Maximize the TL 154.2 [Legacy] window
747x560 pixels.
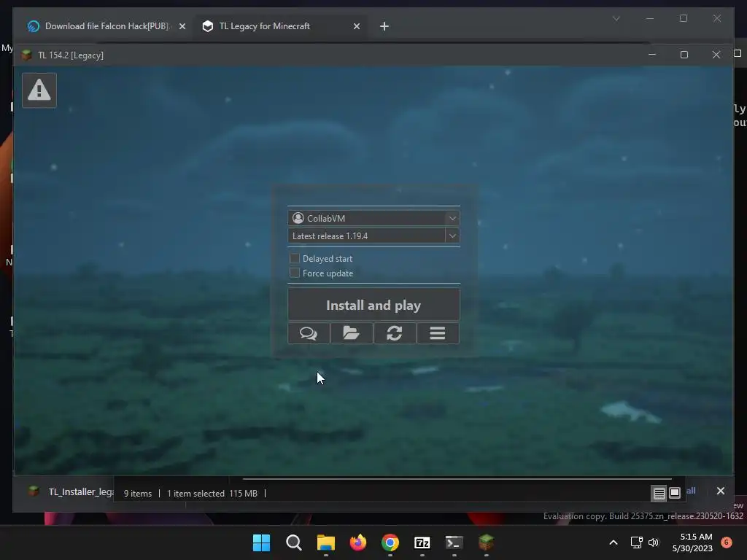(684, 55)
